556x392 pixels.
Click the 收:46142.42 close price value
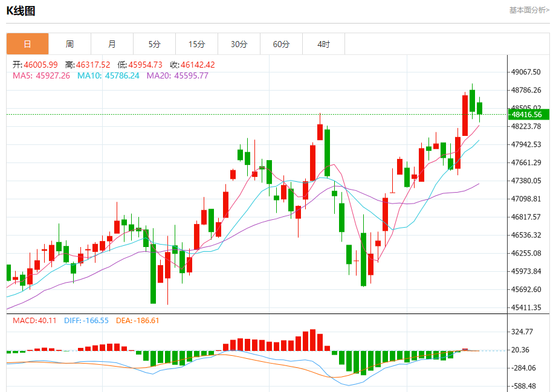[x=192, y=65]
